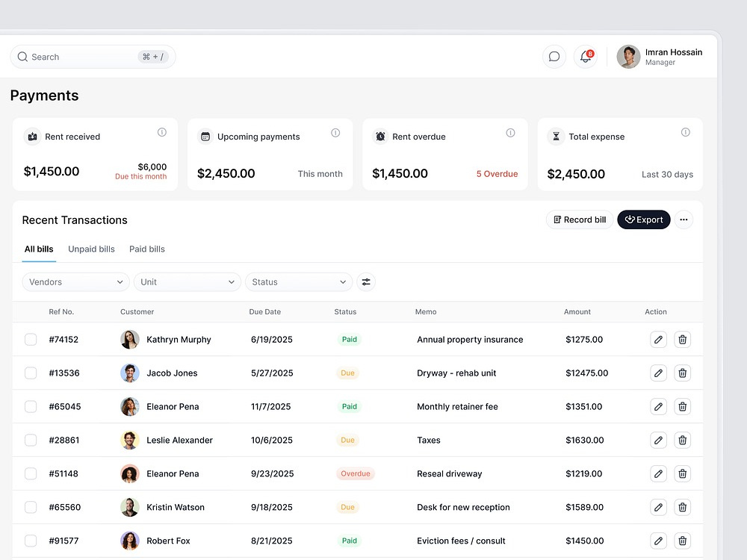747x560 pixels.
Task: Select the checkbox for row #91577
Action: 31,541
